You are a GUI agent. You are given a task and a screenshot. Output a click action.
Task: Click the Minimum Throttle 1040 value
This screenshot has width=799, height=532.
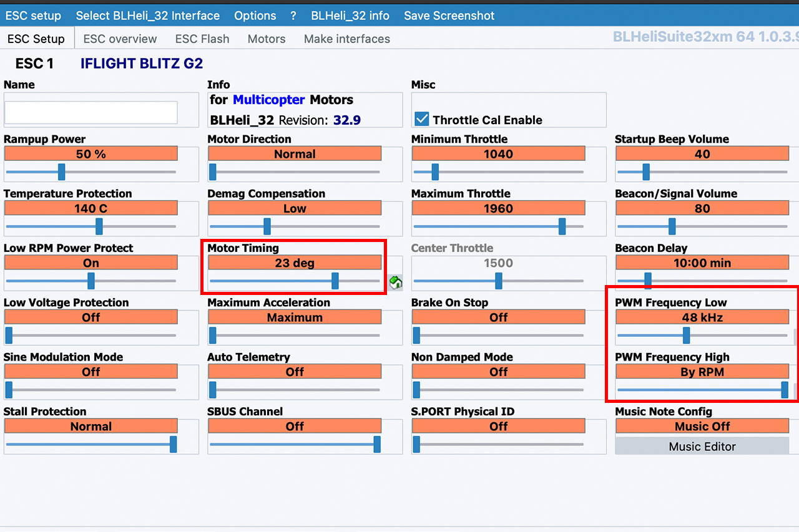[498, 153]
